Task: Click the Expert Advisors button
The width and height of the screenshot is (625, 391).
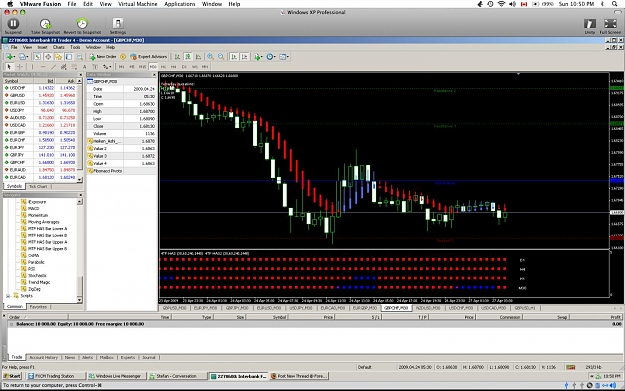Action: click(149, 57)
